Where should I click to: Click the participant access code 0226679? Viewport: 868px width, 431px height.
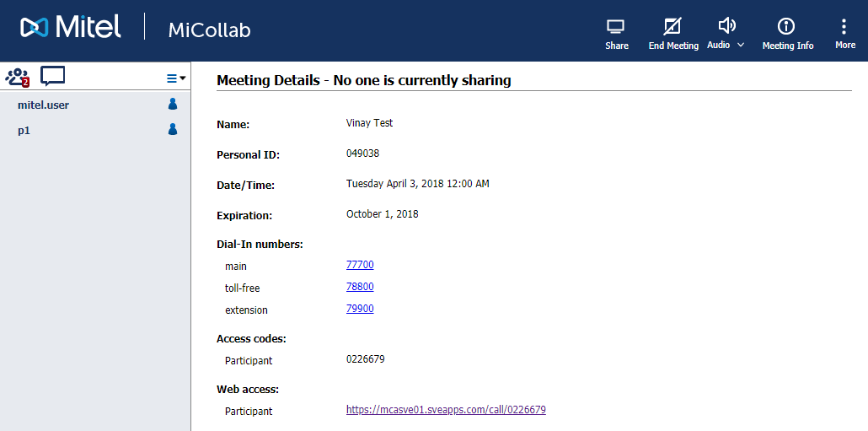(365, 359)
